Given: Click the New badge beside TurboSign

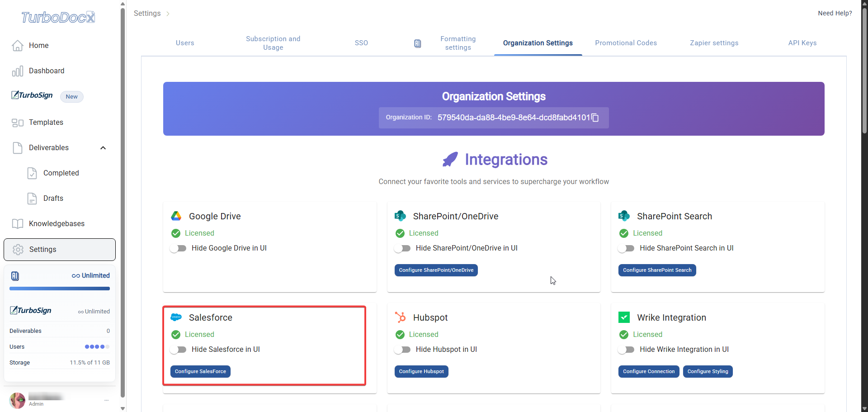Looking at the screenshot, I should (x=72, y=97).
